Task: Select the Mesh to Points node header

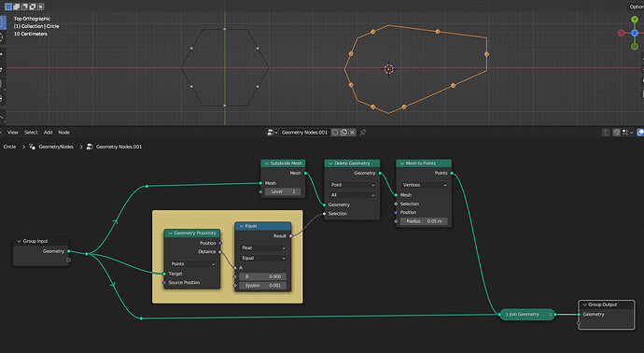Action: pos(424,163)
